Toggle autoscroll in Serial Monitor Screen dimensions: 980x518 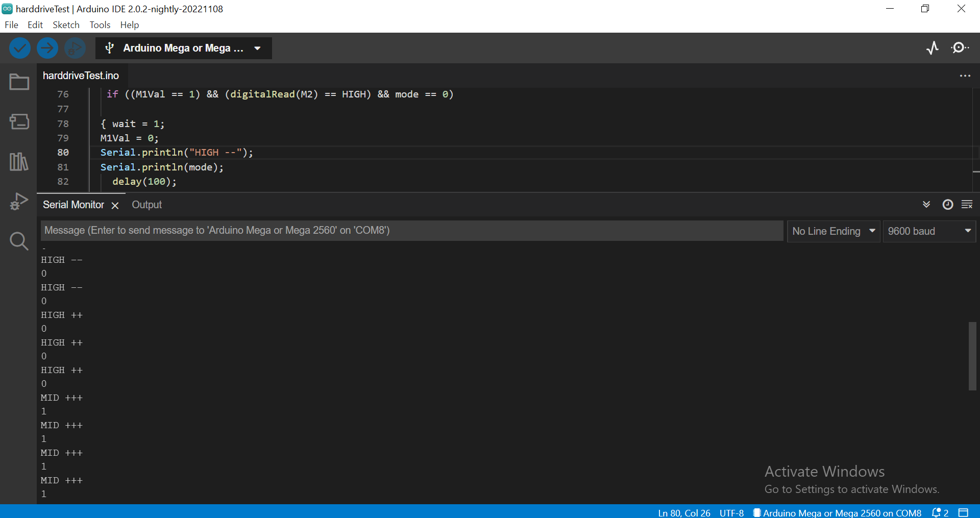927,204
